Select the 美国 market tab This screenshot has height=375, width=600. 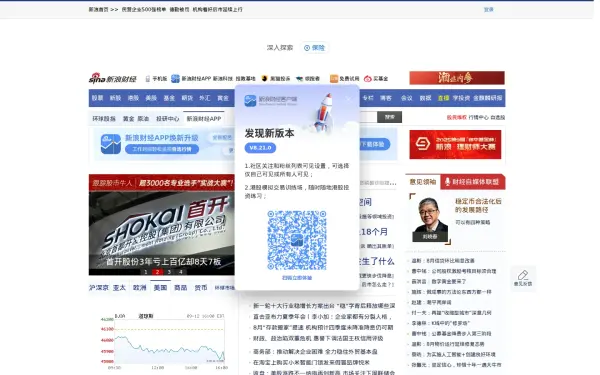tap(160, 288)
